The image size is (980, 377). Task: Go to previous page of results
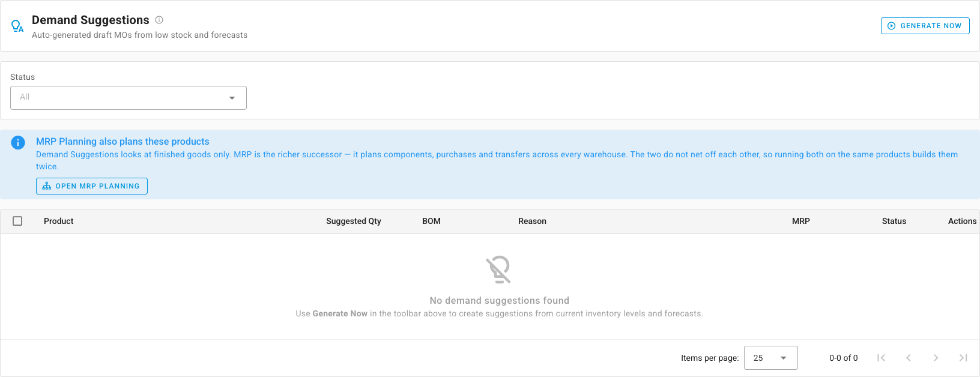[x=909, y=358]
